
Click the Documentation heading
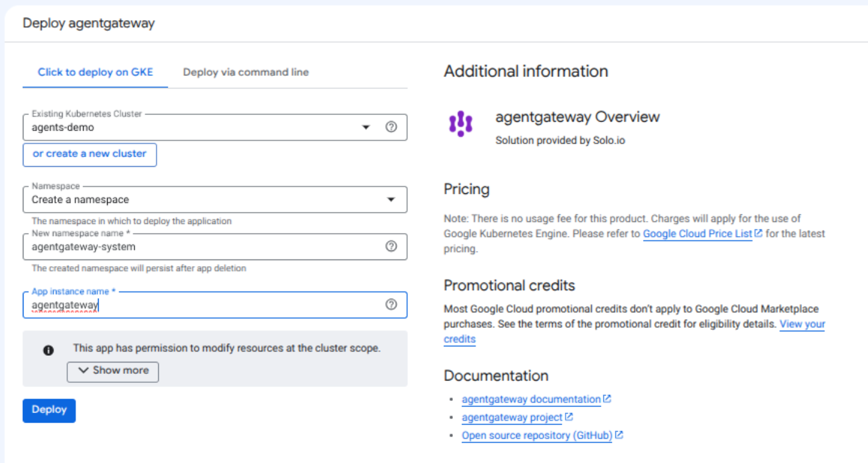pyautogui.click(x=496, y=375)
